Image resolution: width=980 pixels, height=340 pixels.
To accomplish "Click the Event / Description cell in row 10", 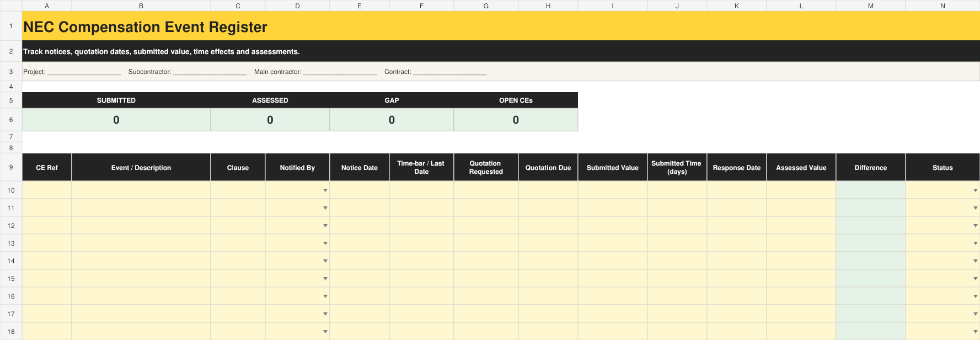I will (141, 190).
